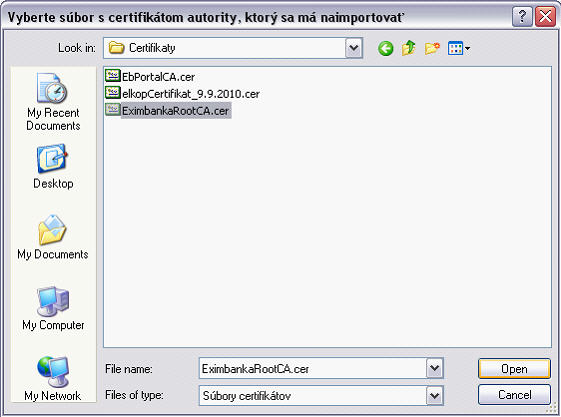Open the Views menu icon

pos(459,48)
